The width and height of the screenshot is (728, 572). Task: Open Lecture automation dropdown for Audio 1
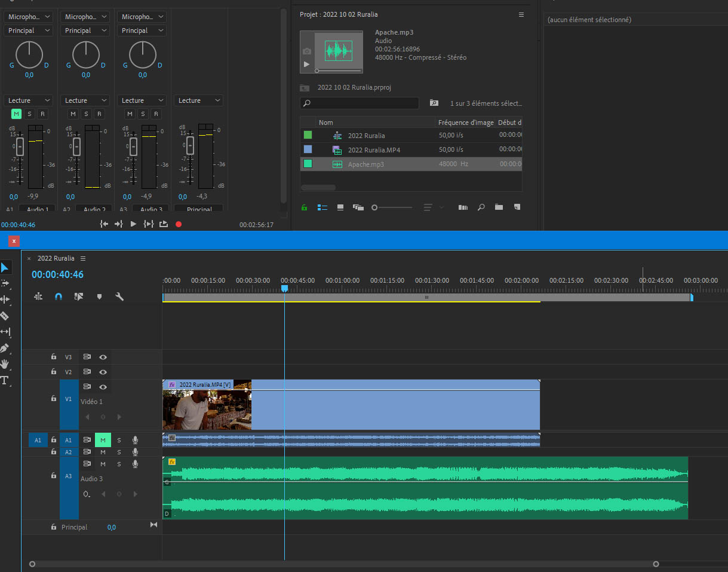[28, 100]
